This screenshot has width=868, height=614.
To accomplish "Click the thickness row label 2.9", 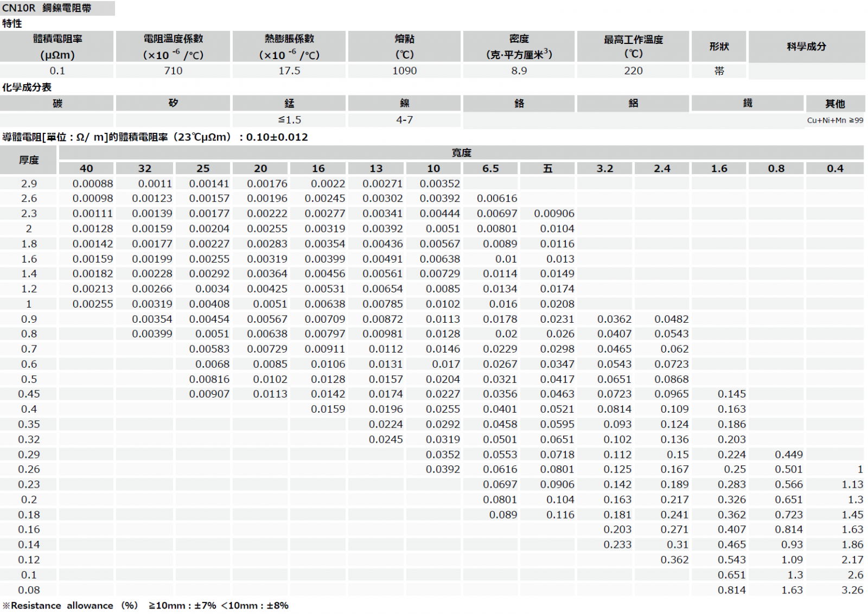I will pyautogui.click(x=29, y=183).
